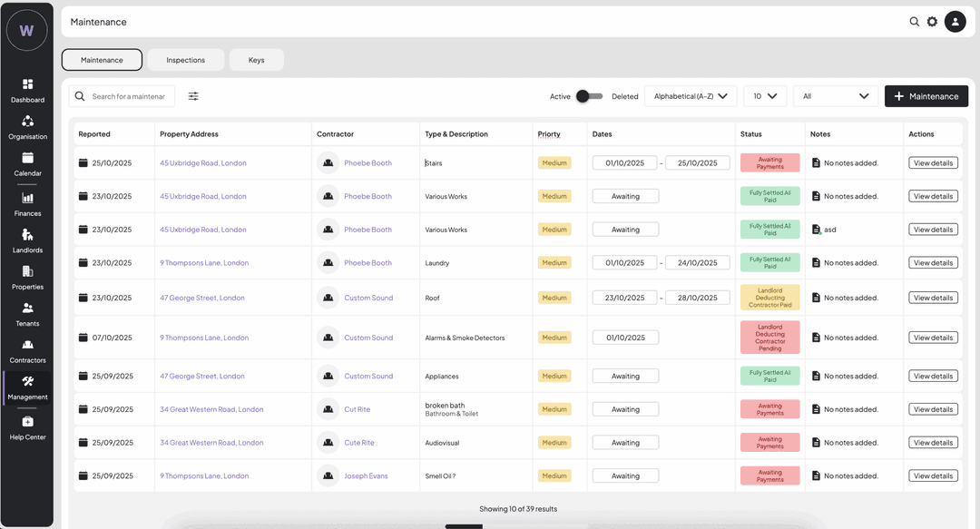This screenshot has width=980, height=529.
Task: Open the user profile avatar
Action: pos(955,22)
